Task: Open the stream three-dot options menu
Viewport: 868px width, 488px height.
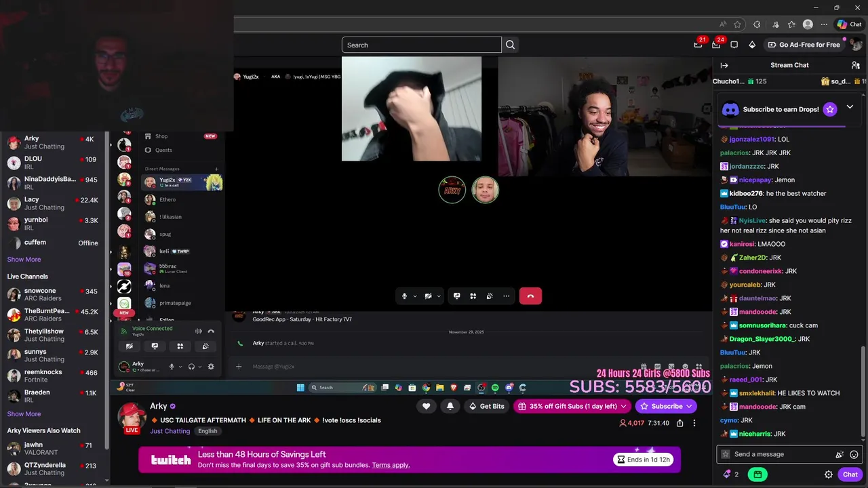Action: (x=694, y=423)
